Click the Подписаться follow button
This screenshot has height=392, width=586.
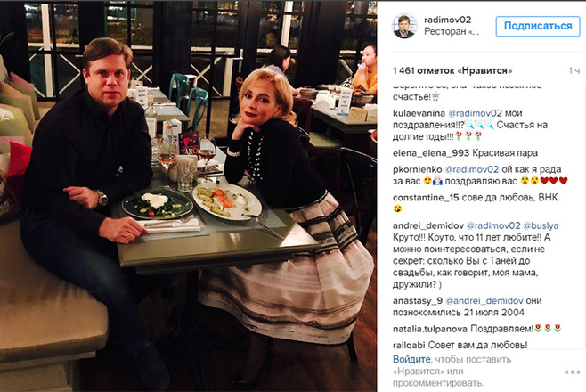coord(538,26)
